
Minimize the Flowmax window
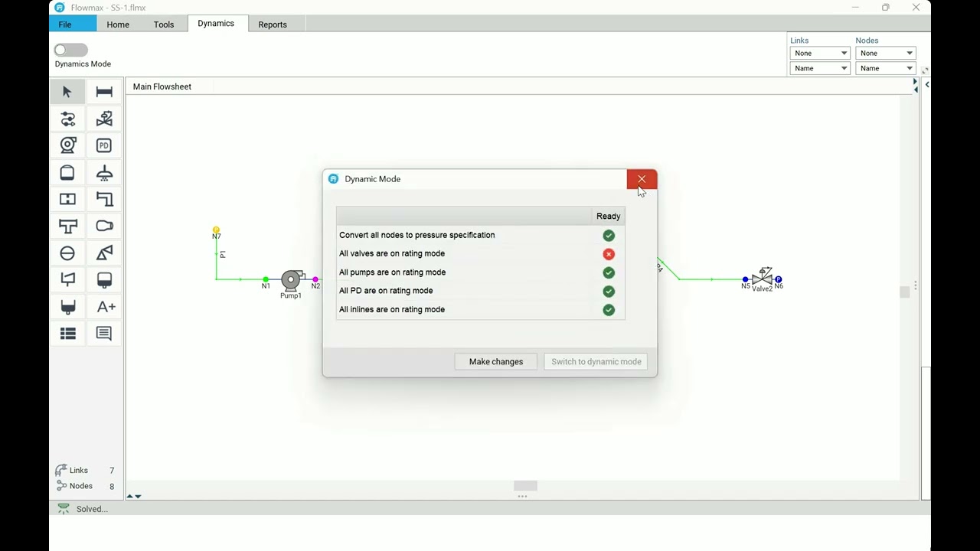point(855,8)
